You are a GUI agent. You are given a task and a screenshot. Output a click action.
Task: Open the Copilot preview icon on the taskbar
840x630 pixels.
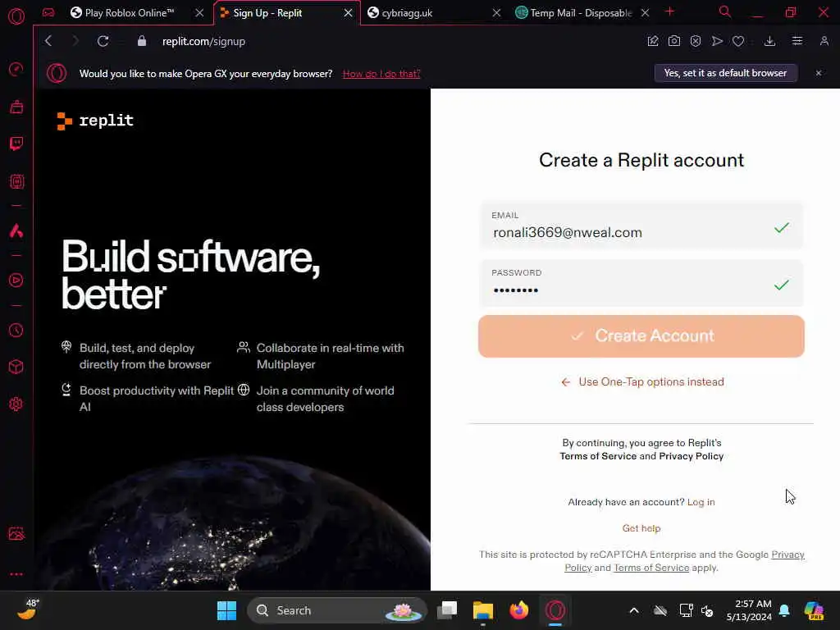pyautogui.click(x=814, y=610)
